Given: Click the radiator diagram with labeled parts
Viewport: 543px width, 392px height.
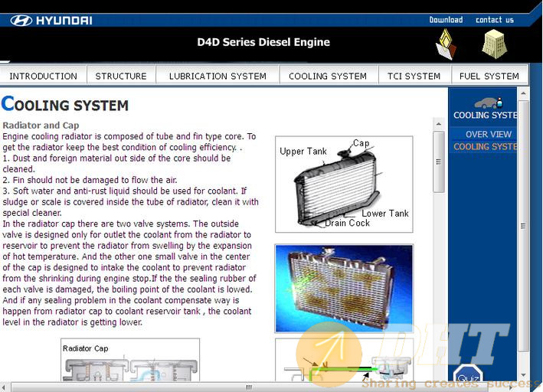Looking at the screenshot, I should click(344, 185).
